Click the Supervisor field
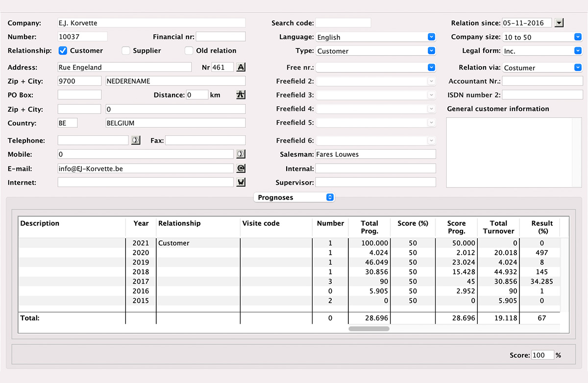This screenshot has width=588, height=383. [375, 182]
